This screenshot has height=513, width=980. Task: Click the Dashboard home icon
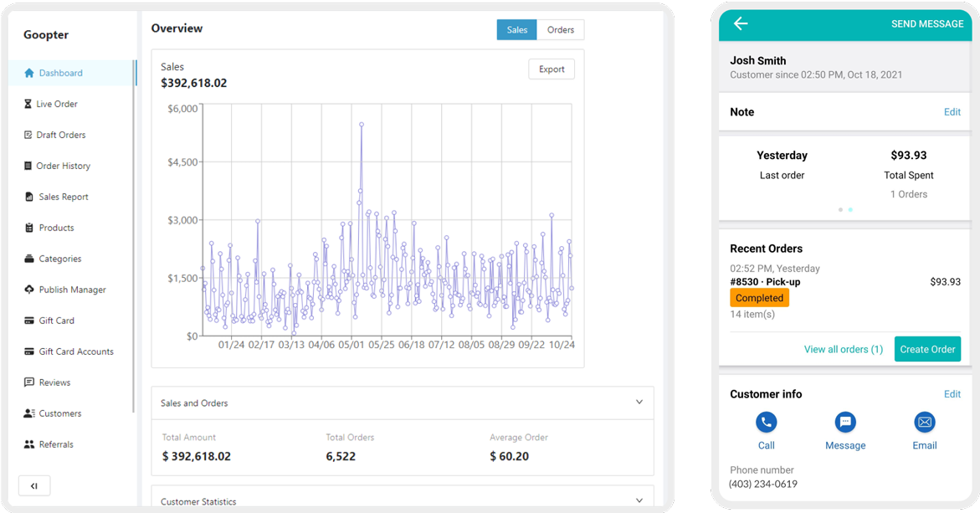28,73
